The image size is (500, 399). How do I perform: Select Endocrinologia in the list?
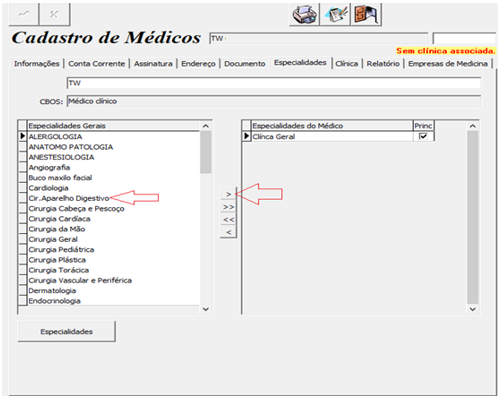pyautogui.click(x=113, y=301)
